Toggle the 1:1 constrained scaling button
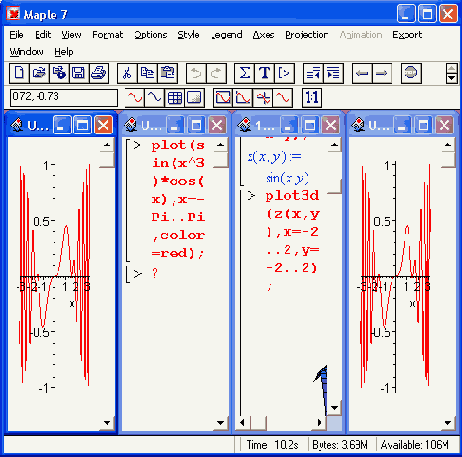The image size is (462, 457). click(312, 98)
